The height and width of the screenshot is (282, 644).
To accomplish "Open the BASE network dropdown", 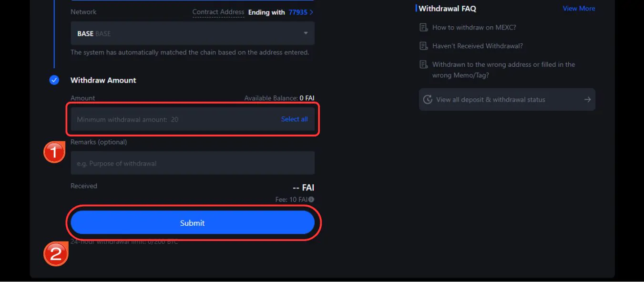I will [x=193, y=33].
